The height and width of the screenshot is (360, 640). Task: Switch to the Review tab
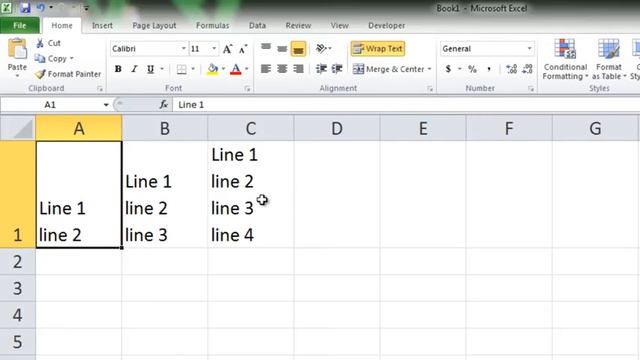pos(298,25)
